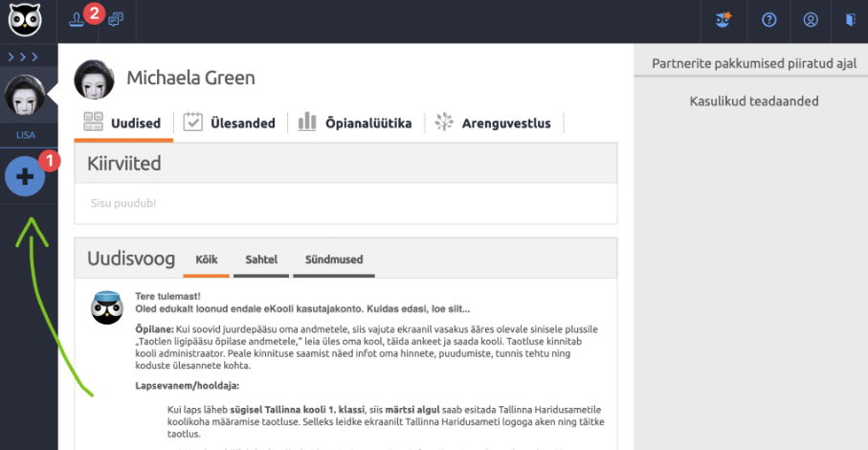The height and width of the screenshot is (450, 868).
Task: Click the profile picture beside Michaela Green
Action: coord(95,79)
